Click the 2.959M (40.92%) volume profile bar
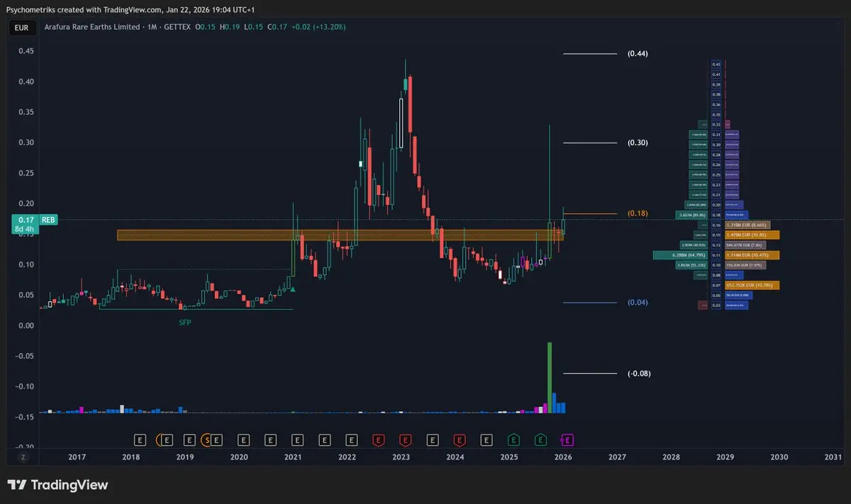Viewport: 851px width, 504px height. coord(694,245)
